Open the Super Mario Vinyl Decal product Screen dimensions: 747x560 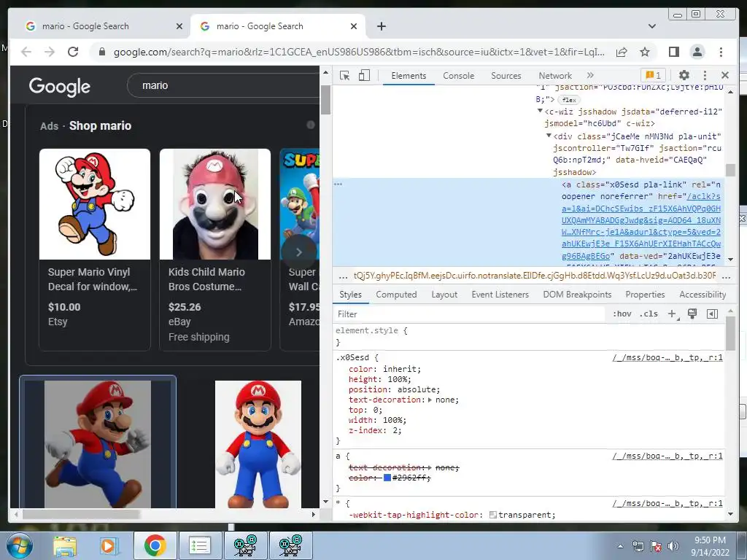[x=95, y=249]
